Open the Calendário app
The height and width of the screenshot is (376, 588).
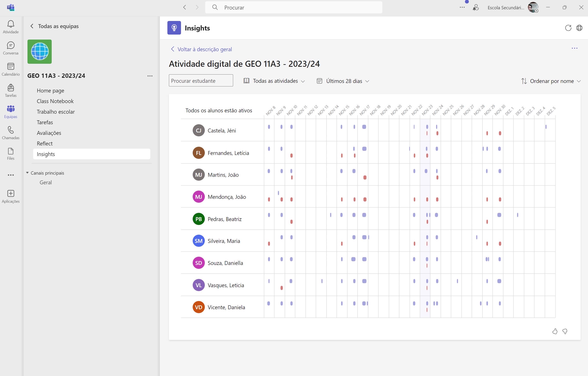click(11, 69)
